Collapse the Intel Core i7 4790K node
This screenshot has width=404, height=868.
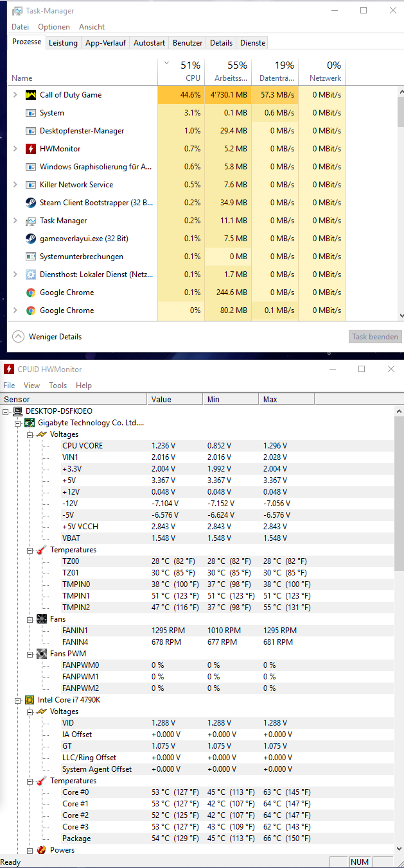click(x=18, y=700)
